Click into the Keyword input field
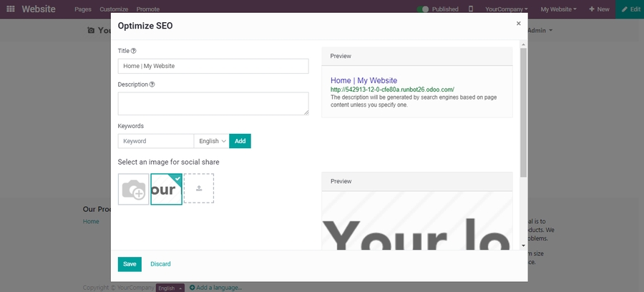 click(x=156, y=141)
